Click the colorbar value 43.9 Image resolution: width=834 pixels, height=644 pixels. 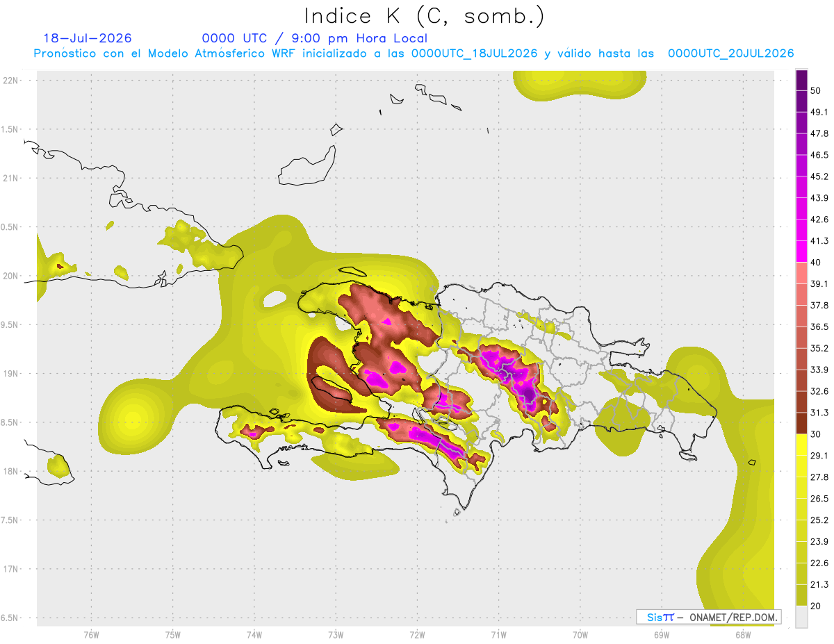coord(819,198)
